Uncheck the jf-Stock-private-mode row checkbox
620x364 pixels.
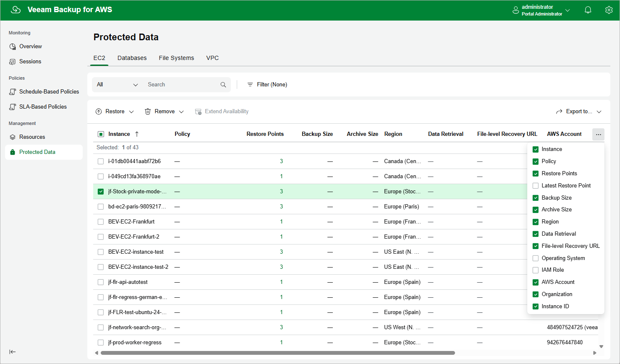coord(101,192)
